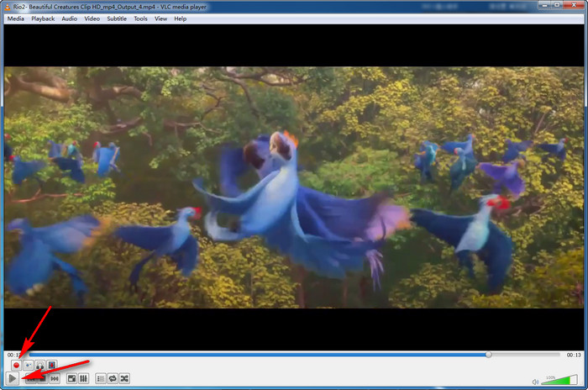Open the Subtitle menu

(117, 18)
